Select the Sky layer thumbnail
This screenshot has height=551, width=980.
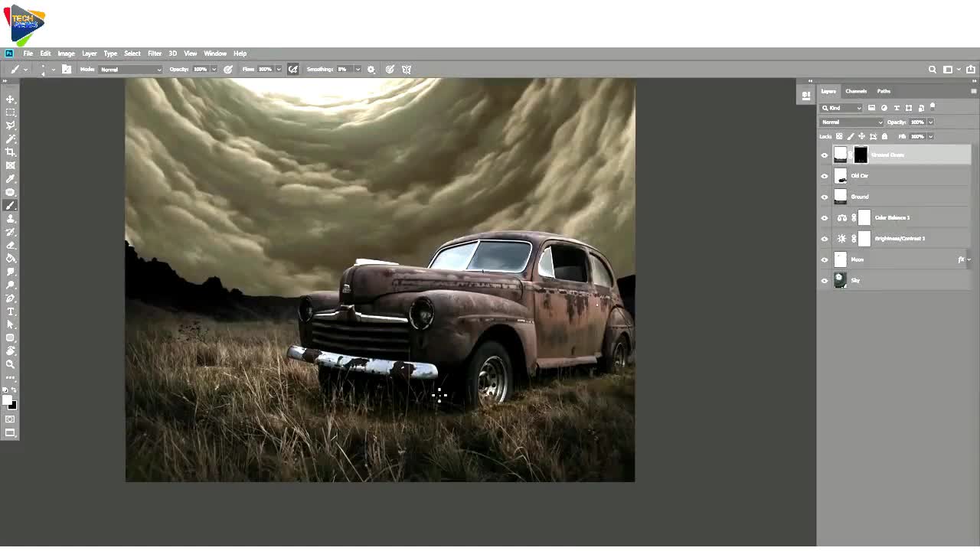click(840, 280)
